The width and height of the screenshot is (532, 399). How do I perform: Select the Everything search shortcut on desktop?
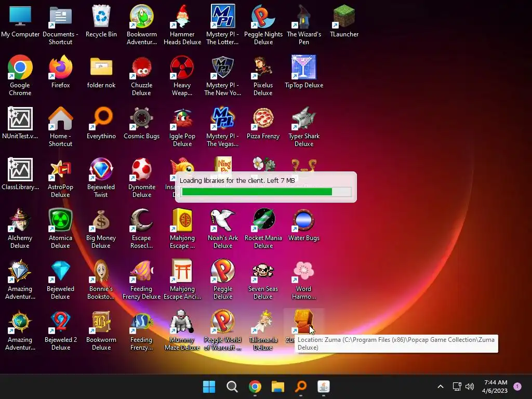pyautogui.click(x=101, y=118)
